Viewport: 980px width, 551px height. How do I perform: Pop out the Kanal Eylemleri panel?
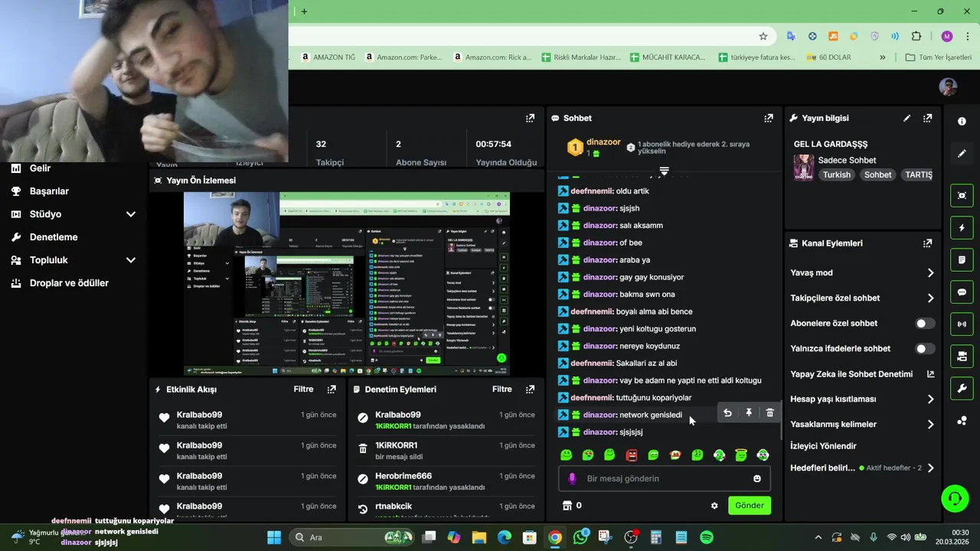pyautogui.click(x=927, y=243)
